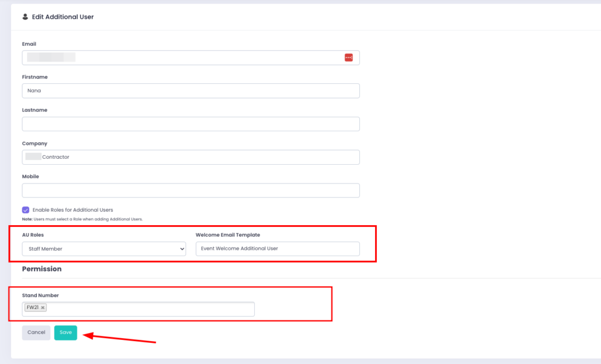Click the red password manager icon in Email
This screenshot has height=364, width=601.
[x=349, y=57]
